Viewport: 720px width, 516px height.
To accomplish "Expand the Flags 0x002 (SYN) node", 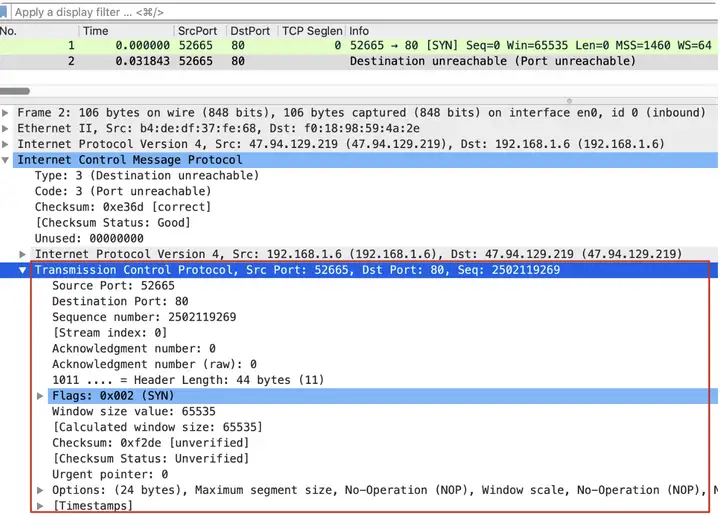I will 40,396.
